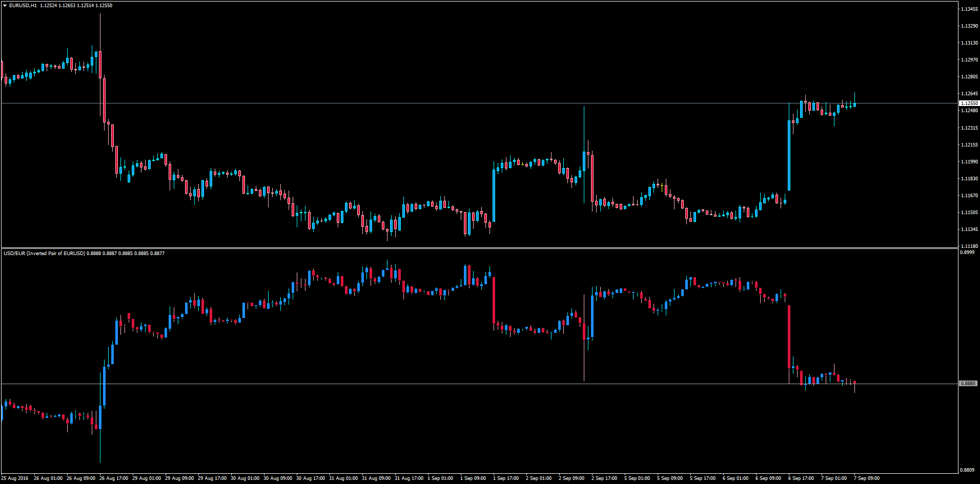Click the 1.13130 price axis label

[x=969, y=43]
